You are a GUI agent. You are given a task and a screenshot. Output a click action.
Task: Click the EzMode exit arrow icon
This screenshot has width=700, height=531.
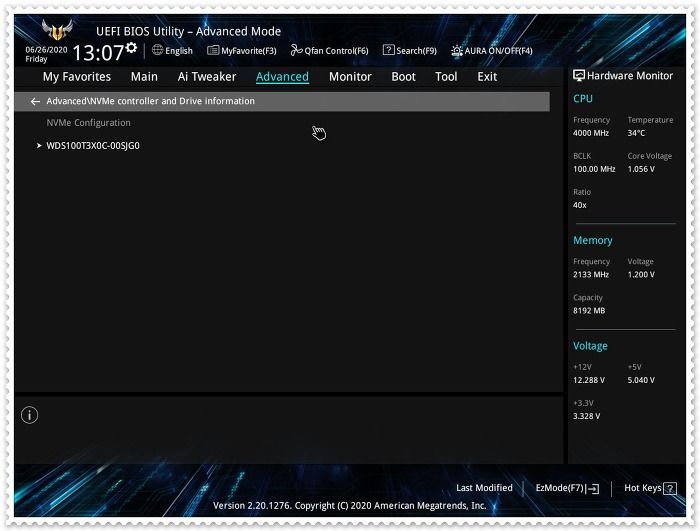click(593, 489)
